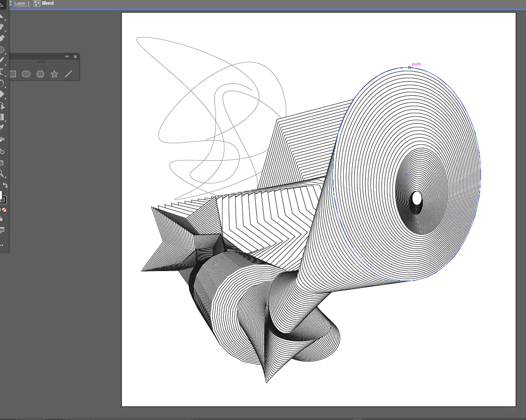Select the Eyedropper tool

point(2,127)
